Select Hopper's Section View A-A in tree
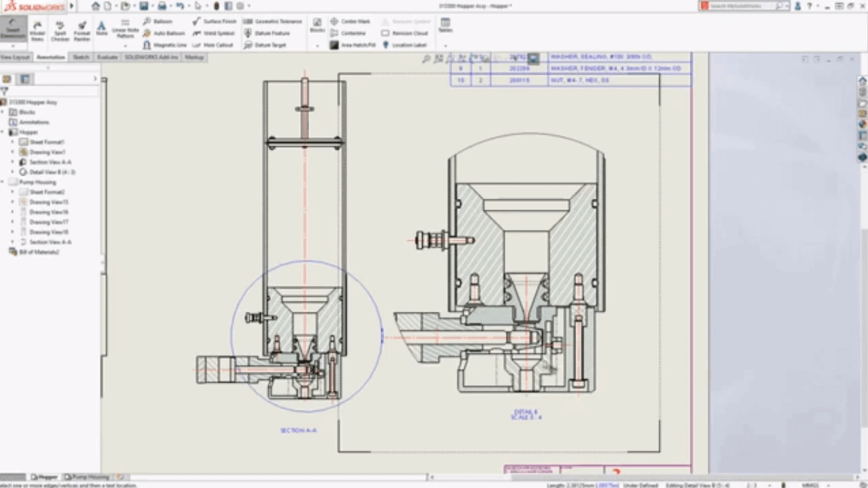The height and width of the screenshot is (488, 868). coord(45,162)
